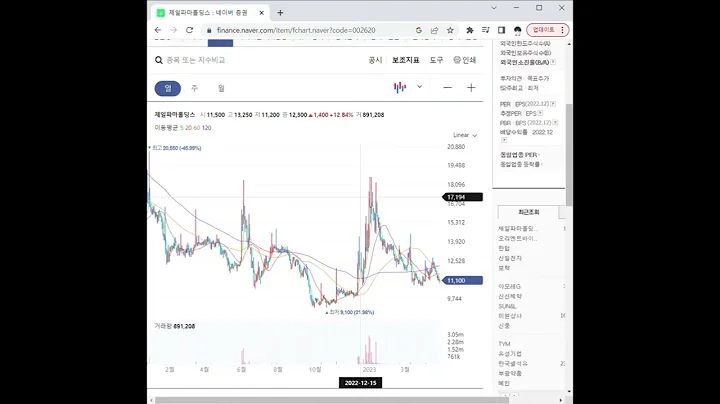The image size is (720, 404).
Task: Open Google translate icon in address bar
Action: [x=418, y=30]
